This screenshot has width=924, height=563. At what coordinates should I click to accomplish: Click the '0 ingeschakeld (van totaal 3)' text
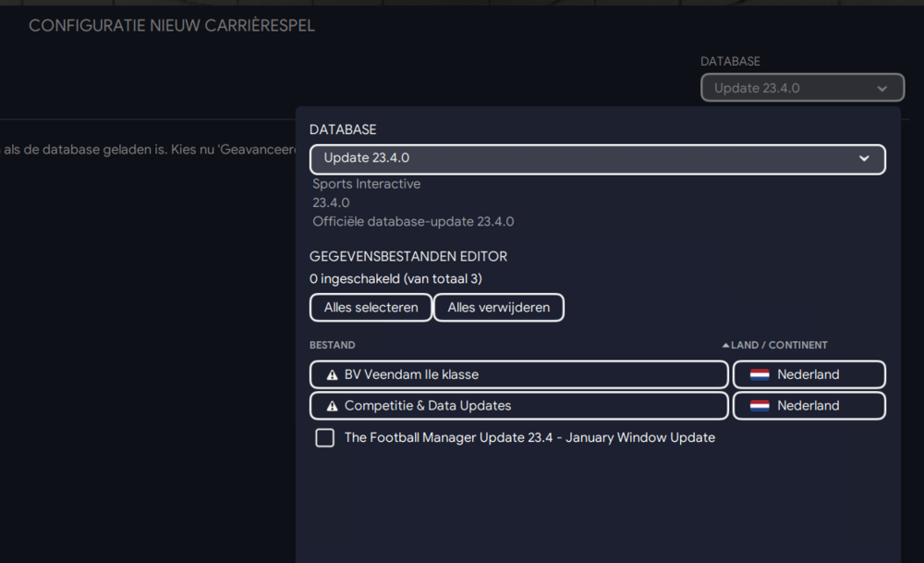(x=395, y=279)
